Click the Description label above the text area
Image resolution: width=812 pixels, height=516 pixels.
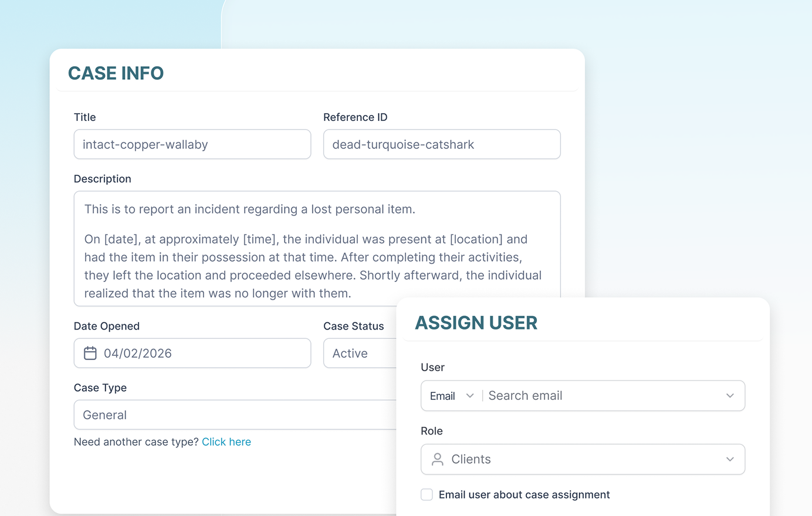pyautogui.click(x=103, y=179)
